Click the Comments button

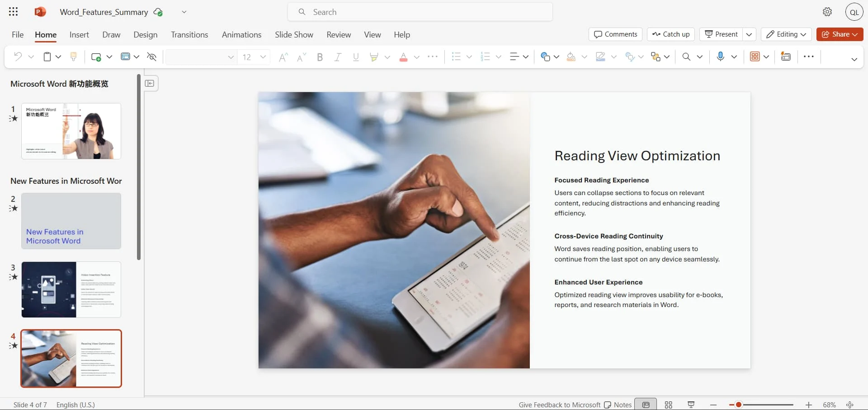[615, 34]
